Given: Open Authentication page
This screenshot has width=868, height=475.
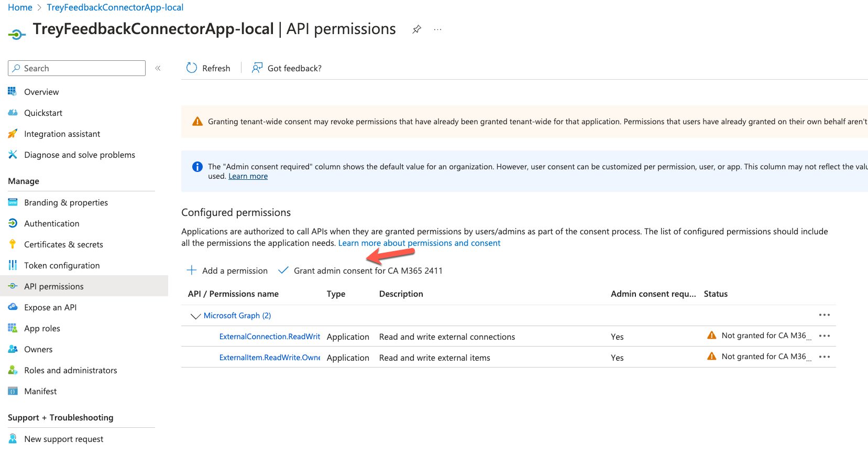Looking at the screenshot, I should click(52, 223).
